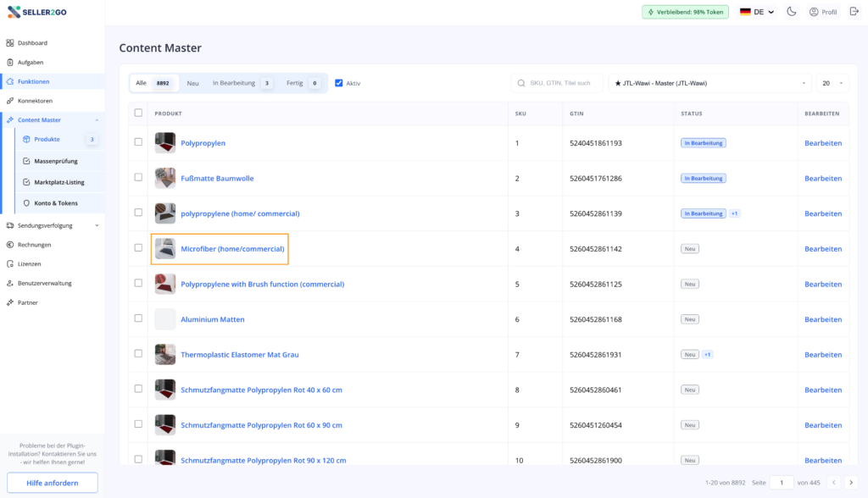The width and height of the screenshot is (868, 498).
Task: Click the Dashboard grid icon
Action: click(x=10, y=42)
